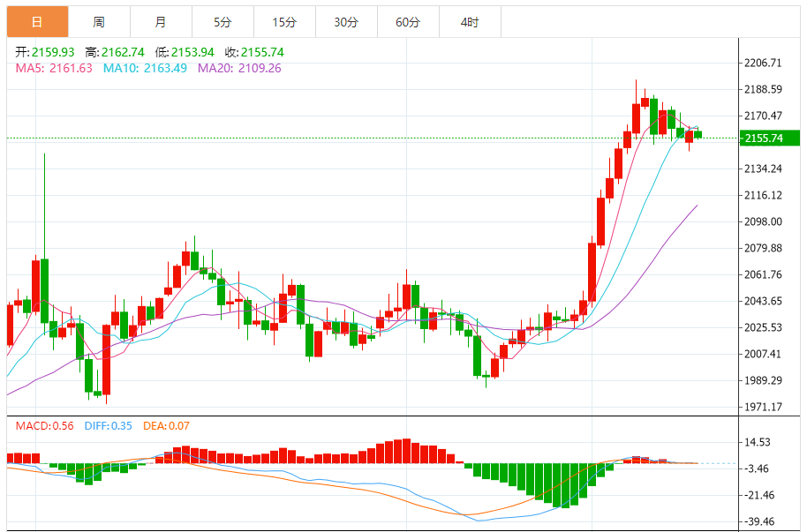Click the 2098.00 price axis label
Screen dimensions: 807x532
pos(763,221)
